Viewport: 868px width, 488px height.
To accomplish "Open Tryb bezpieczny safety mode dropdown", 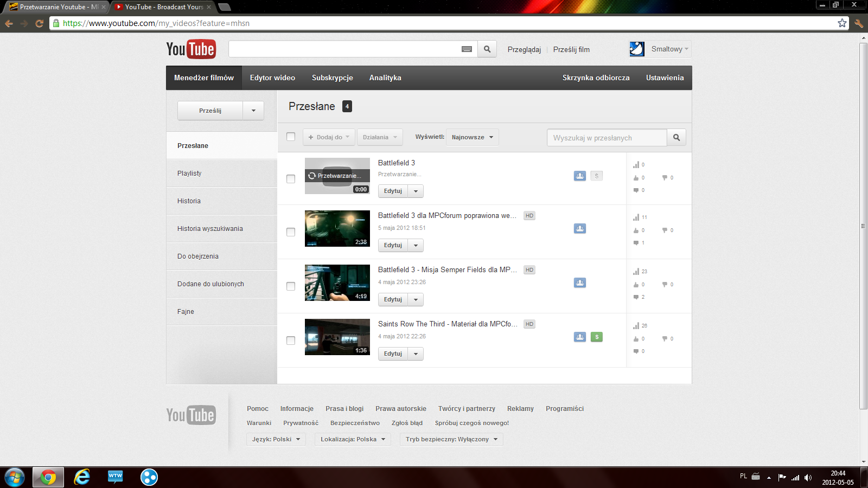I will pos(451,439).
